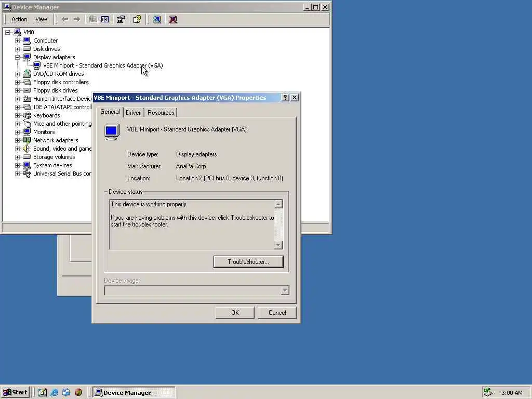Select the Sound, video and game icon

click(x=27, y=149)
